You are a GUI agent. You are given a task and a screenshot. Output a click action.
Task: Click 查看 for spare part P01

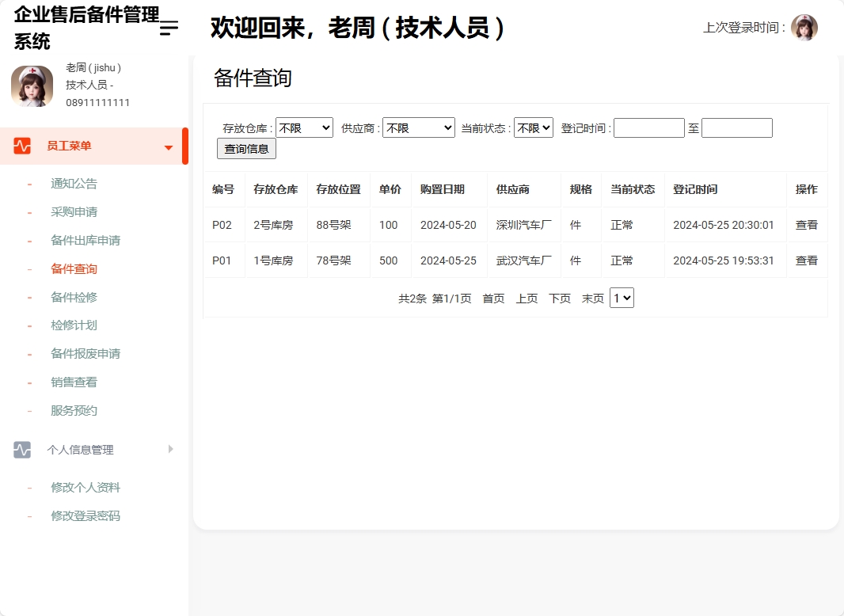[x=806, y=260]
